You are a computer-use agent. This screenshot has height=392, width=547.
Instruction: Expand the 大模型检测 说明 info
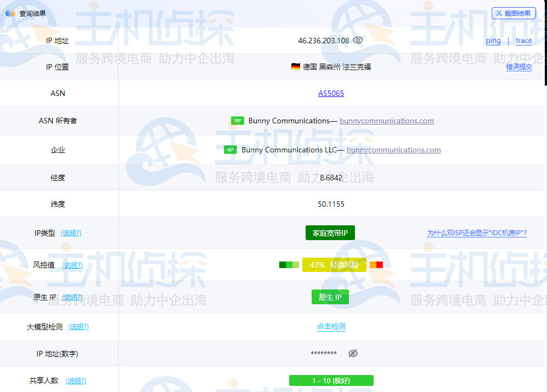(x=78, y=326)
